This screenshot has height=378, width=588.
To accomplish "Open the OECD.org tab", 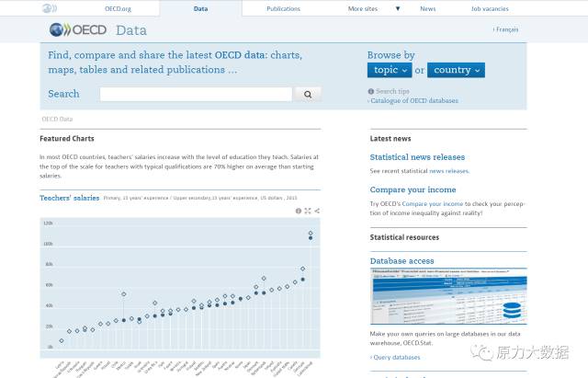I will (x=118, y=8).
